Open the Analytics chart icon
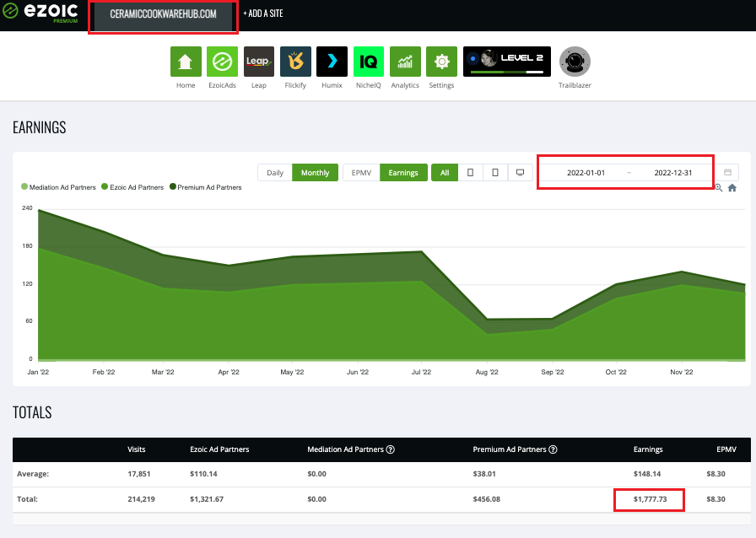Screen dimensions: 756x538 [x=405, y=62]
